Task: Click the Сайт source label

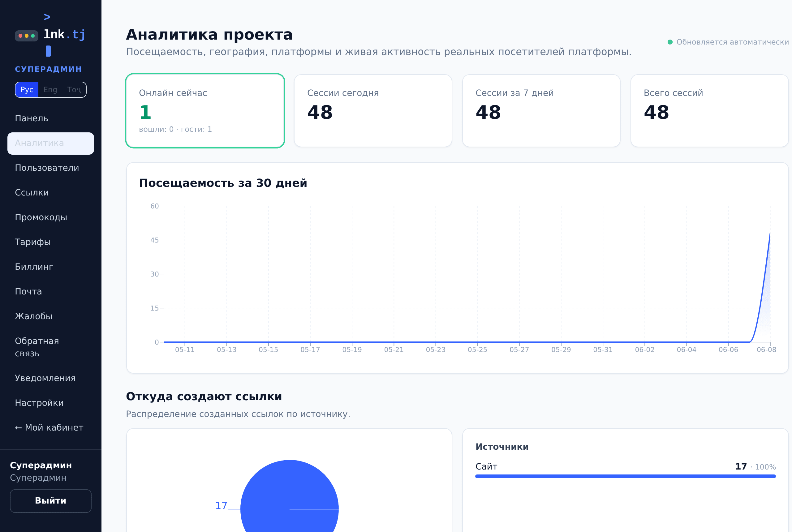Action: pyautogui.click(x=486, y=467)
